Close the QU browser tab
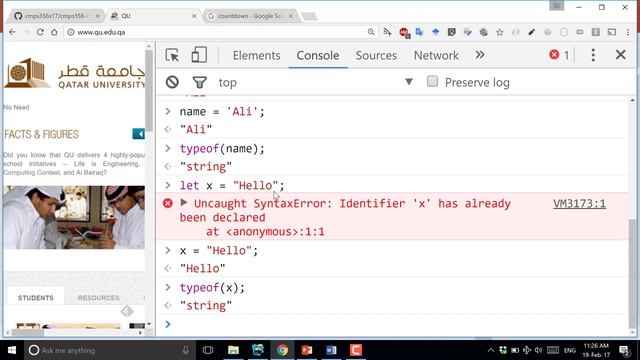Screen dimensions: 640x360 [x=194, y=16]
